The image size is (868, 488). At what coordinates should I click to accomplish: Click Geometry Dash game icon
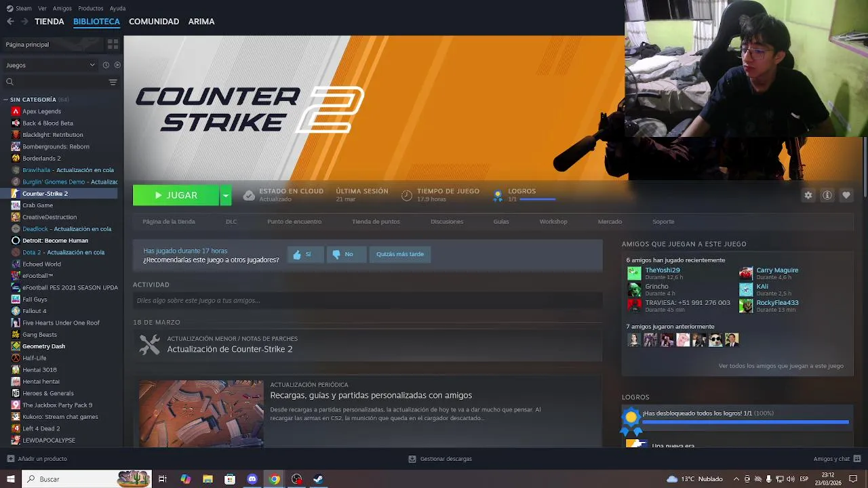16,346
